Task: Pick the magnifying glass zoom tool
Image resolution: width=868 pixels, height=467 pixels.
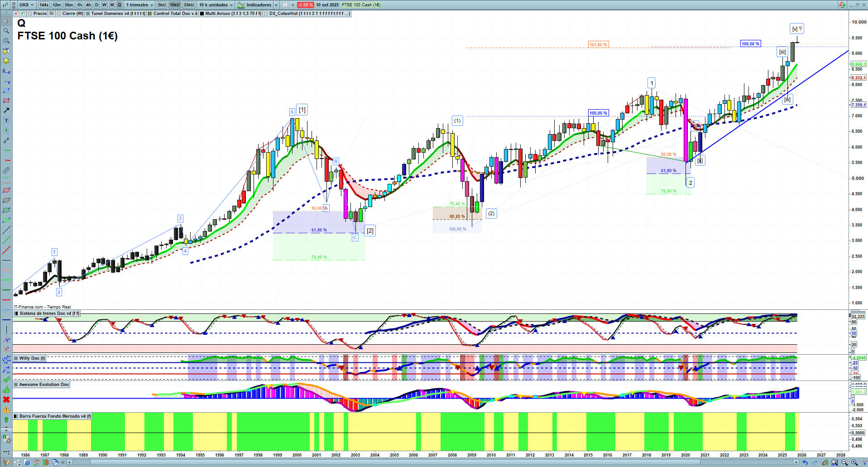Action: [6, 31]
